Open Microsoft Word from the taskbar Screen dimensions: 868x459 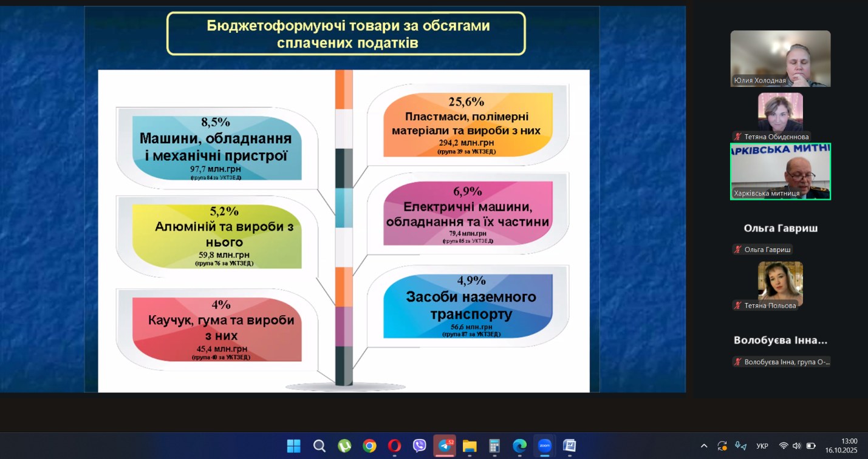coord(569,446)
